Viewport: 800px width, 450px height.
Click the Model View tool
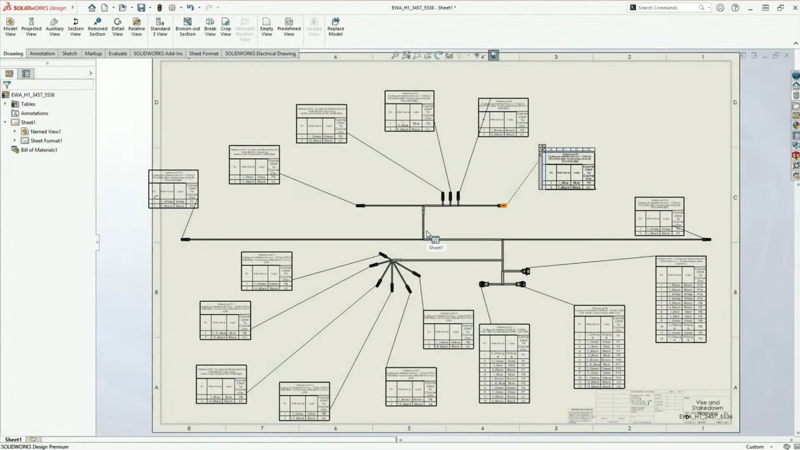(10, 25)
